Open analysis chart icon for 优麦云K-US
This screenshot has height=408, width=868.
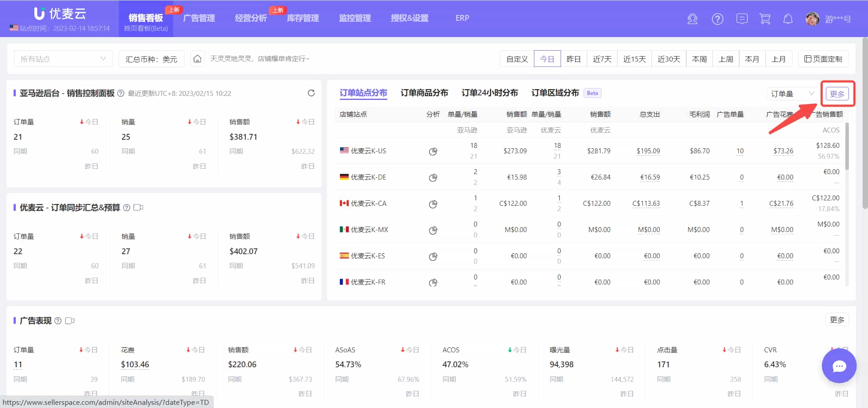click(433, 151)
